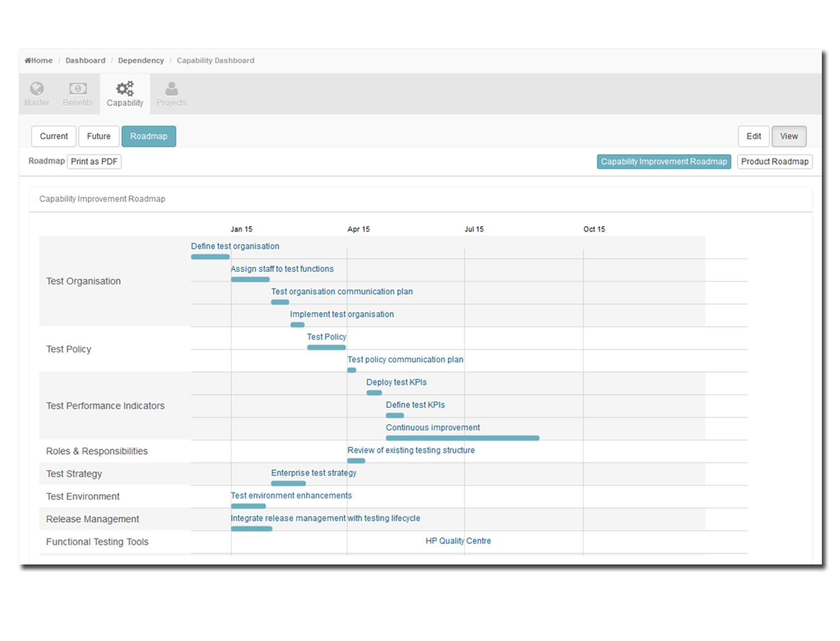The width and height of the screenshot is (840, 641).
Task: Click the Define test organisation gantt bar
Action: point(210,257)
